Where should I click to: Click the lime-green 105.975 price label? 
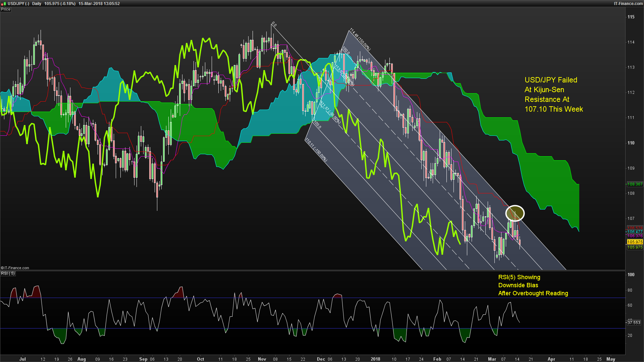pos(635,247)
